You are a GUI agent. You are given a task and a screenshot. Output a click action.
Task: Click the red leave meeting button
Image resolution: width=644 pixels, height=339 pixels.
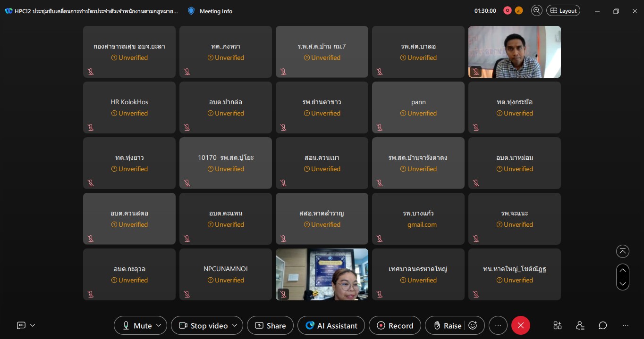pos(521,325)
